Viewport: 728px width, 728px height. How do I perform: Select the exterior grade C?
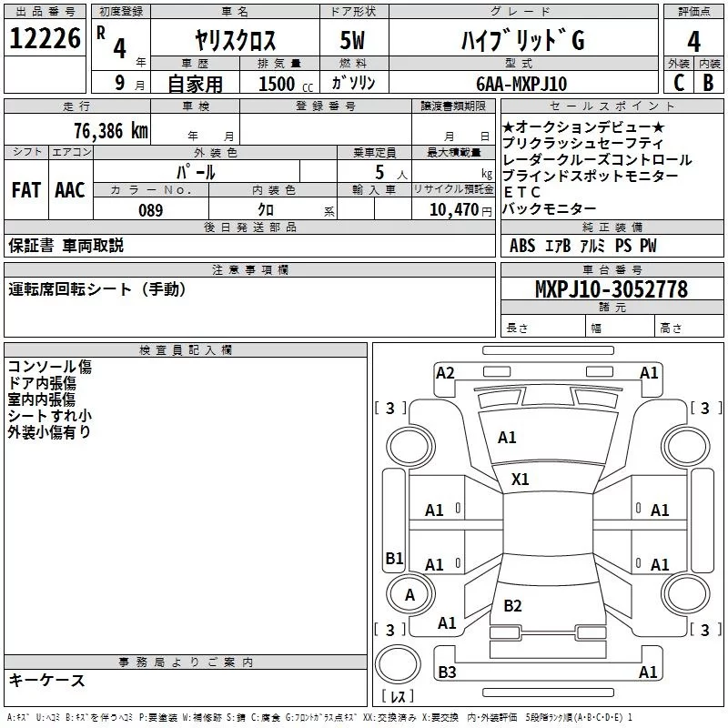[x=679, y=83]
